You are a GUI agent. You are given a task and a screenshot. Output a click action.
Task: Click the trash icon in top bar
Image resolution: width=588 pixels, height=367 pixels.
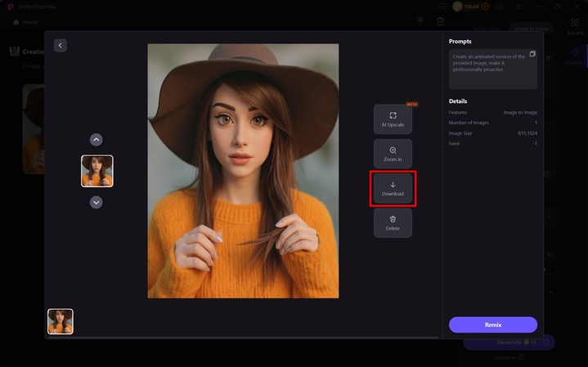tap(441, 21)
